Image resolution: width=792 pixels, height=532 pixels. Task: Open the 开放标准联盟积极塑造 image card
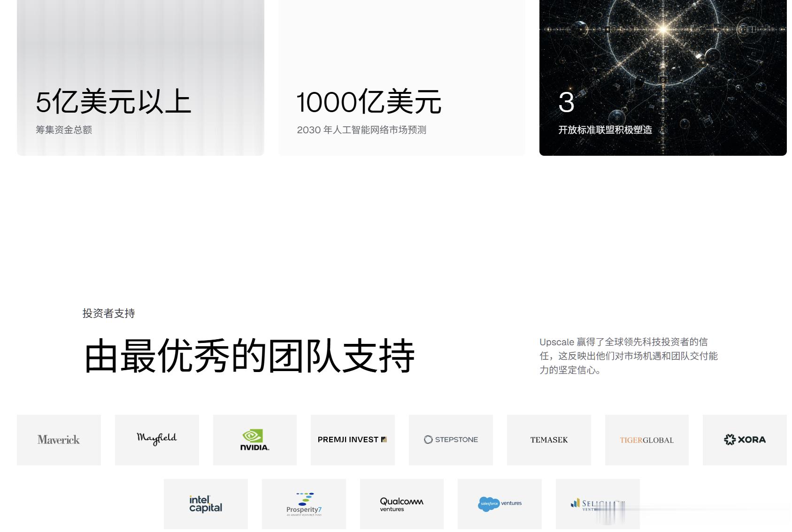[x=663, y=77]
